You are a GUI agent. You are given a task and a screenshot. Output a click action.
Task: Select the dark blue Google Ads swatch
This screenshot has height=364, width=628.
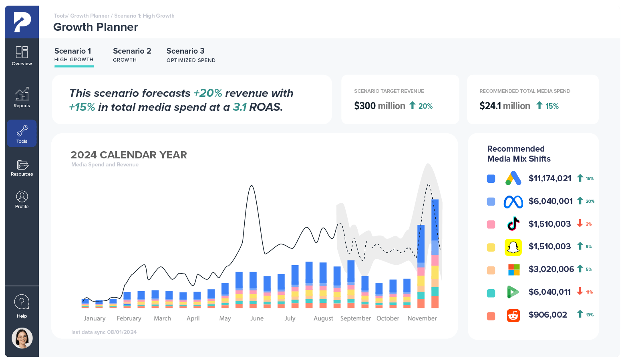pyautogui.click(x=491, y=179)
